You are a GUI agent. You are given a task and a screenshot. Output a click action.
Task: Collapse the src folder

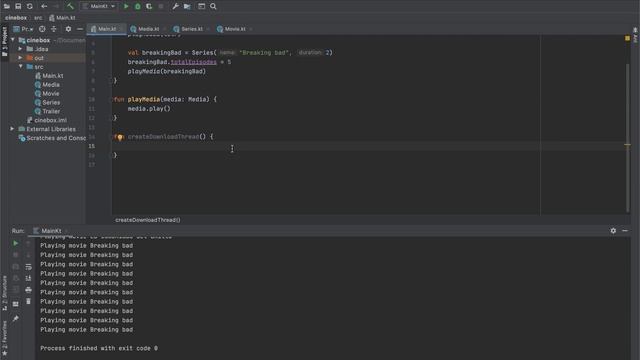pyautogui.click(x=20, y=67)
